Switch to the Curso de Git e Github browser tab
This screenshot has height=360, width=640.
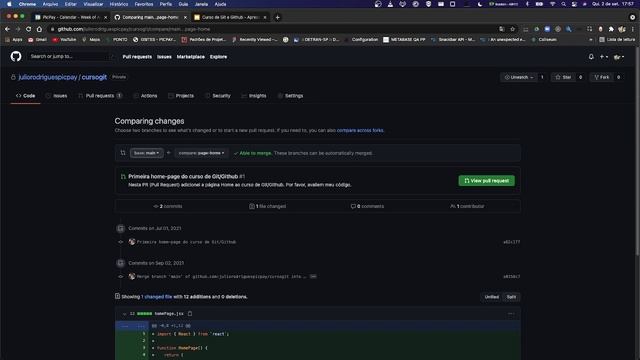pyautogui.click(x=231, y=17)
